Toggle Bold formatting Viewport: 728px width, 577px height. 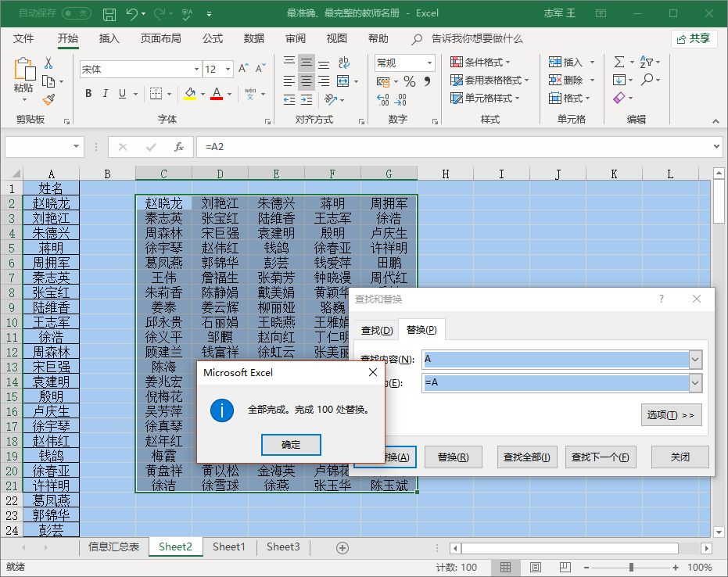tap(88, 93)
